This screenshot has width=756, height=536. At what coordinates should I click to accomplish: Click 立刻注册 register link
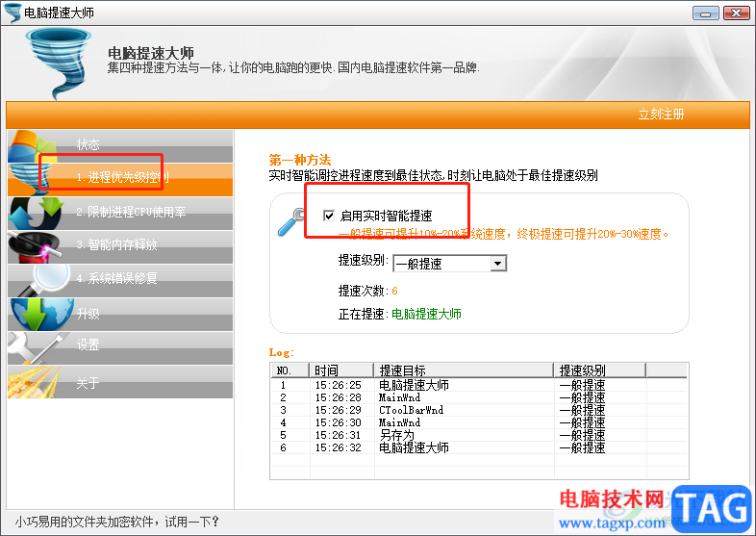(x=661, y=115)
